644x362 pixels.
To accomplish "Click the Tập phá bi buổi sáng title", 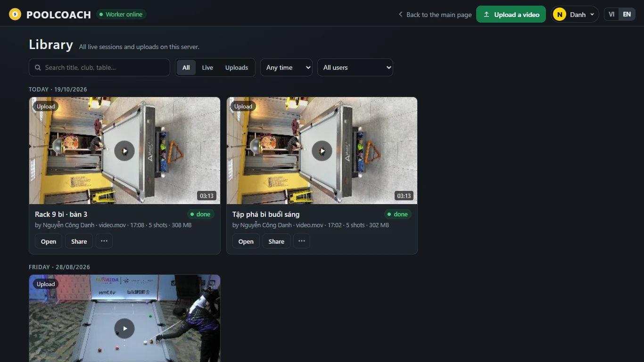I will (266, 214).
